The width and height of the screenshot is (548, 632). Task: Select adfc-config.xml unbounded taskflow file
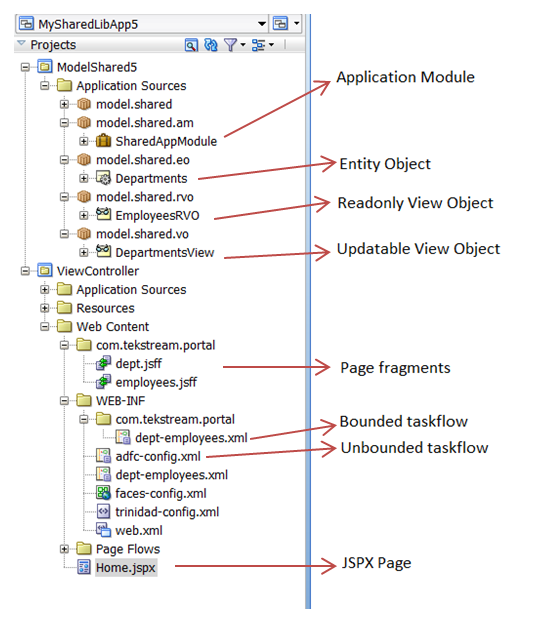point(158,456)
